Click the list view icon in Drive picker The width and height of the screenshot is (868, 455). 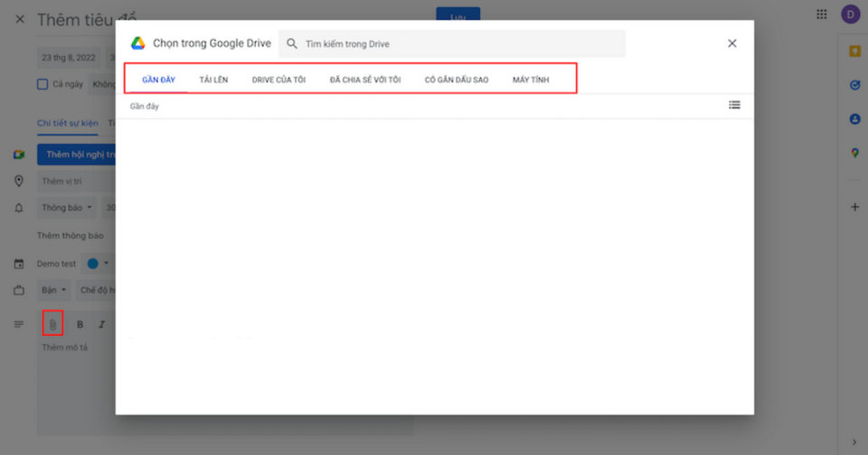click(734, 105)
